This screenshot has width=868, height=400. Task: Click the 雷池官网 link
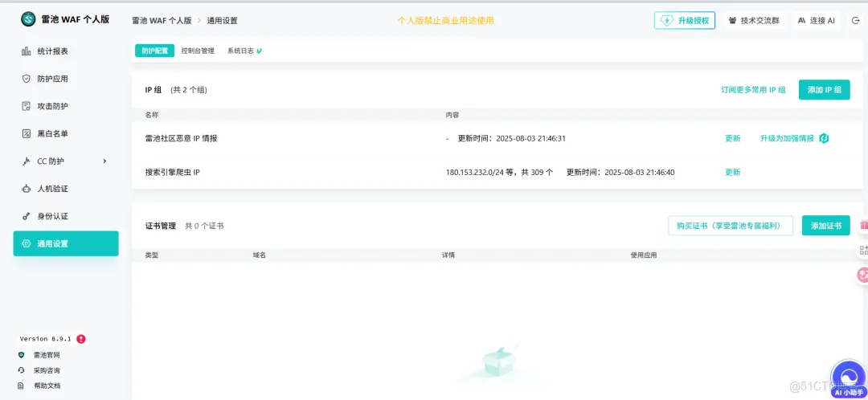point(47,355)
